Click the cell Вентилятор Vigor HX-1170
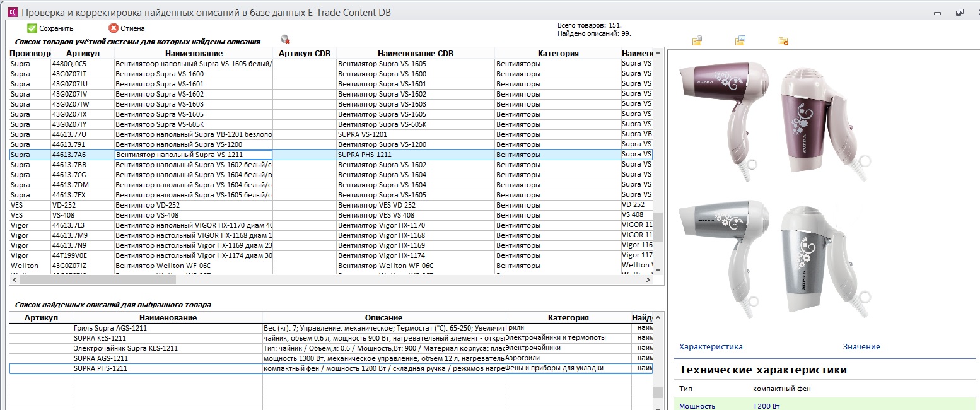 tap(415, 225)
